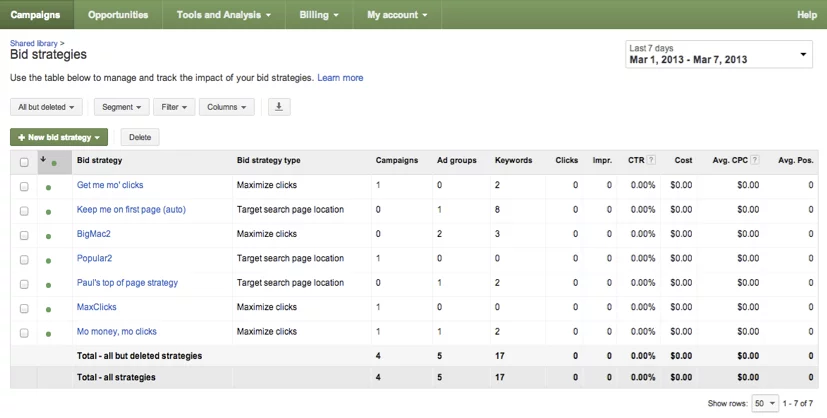Click the CTR column help icon

(x=651, y=160)
